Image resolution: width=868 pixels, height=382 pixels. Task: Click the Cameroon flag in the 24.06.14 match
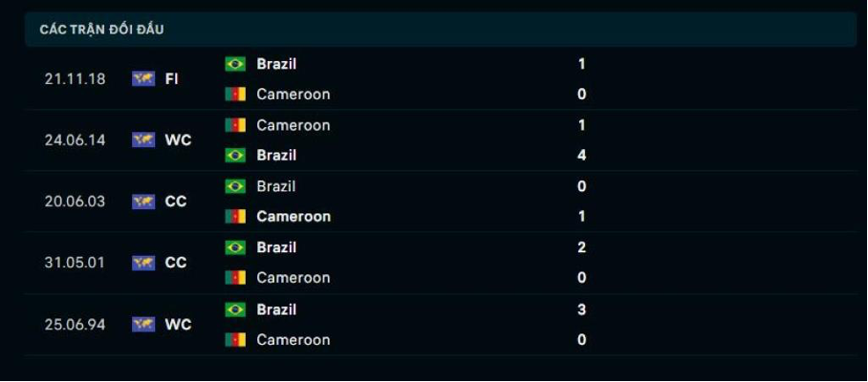[x=235, y=125]
